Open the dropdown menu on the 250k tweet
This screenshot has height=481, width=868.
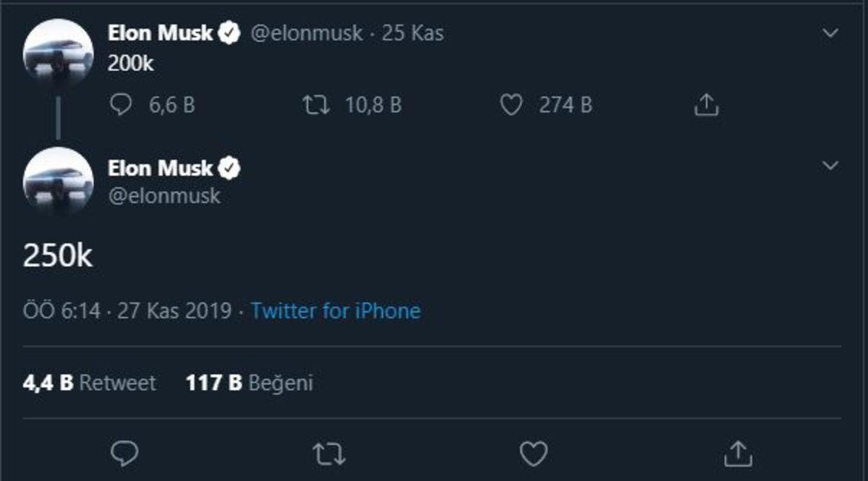832,165
